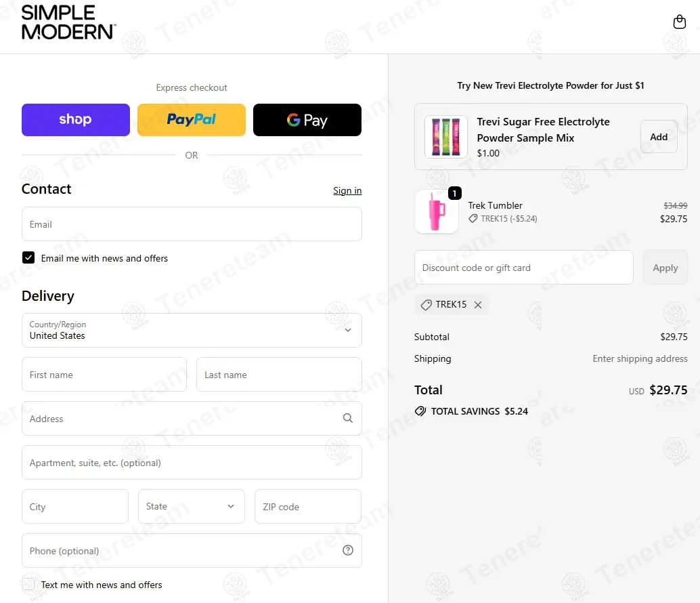Click the ZIP code field
Screen dimensions: 700x603
[x=308, y=507]
